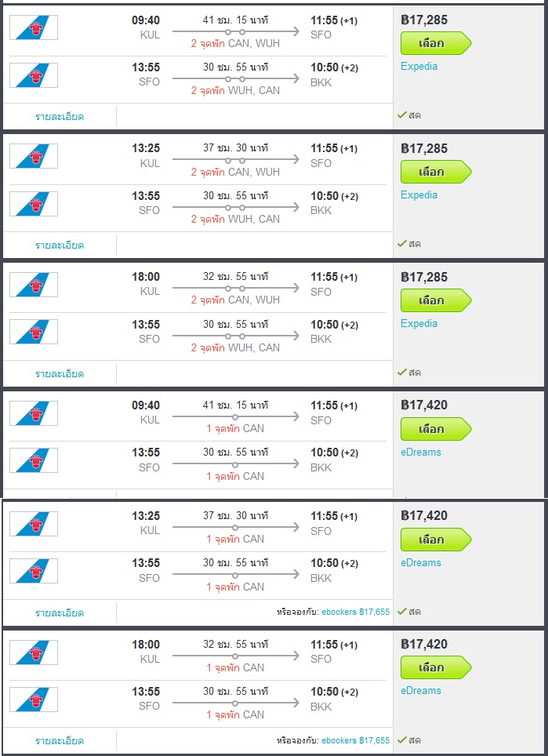Click airline logo beside 13:25 Expedia flight
Screen dimensions: 548x756
pos(34,156)
